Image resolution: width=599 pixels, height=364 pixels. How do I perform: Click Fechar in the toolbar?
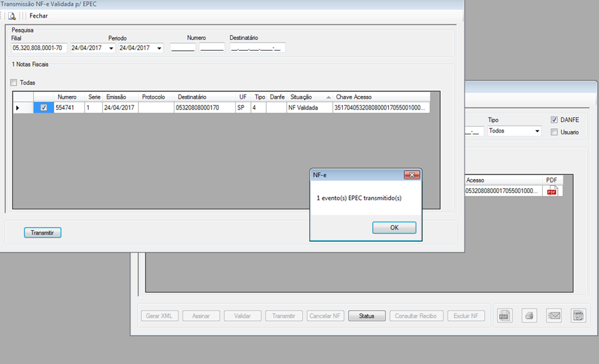[39, 16]
